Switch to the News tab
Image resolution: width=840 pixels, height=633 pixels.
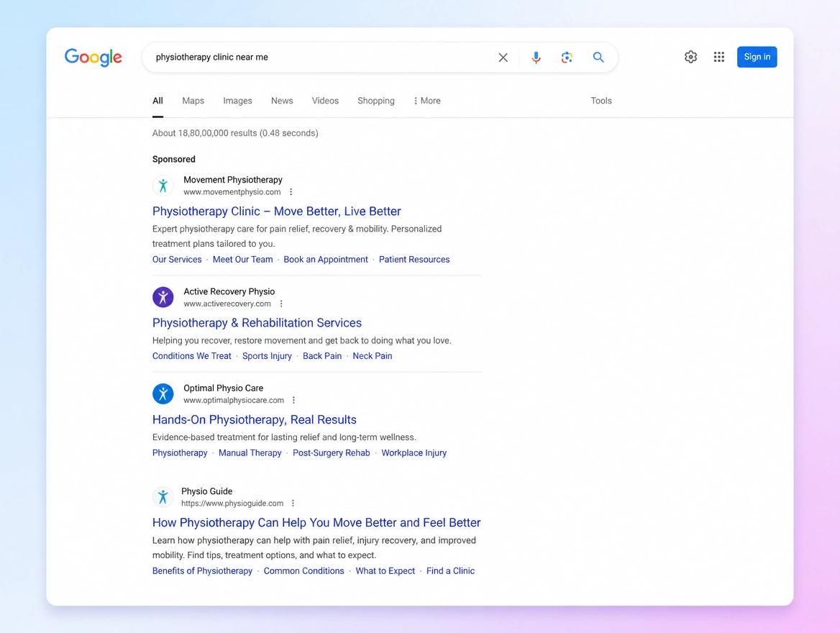pos(282,101)
